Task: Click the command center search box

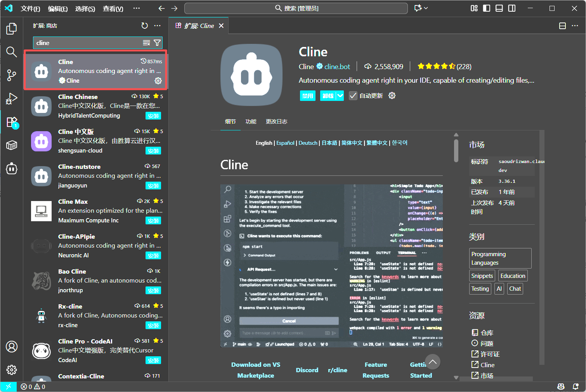Action: 296,8
